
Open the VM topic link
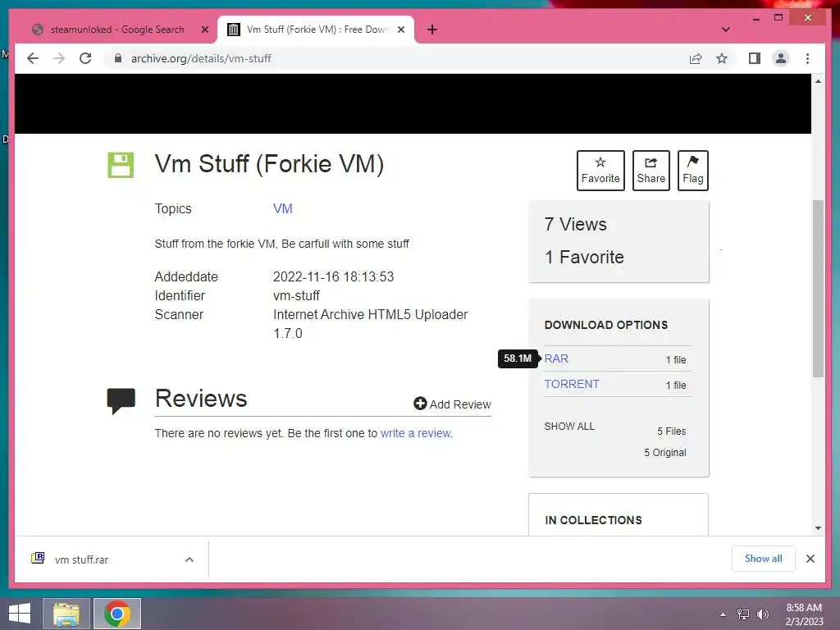(x=283, y=209)
